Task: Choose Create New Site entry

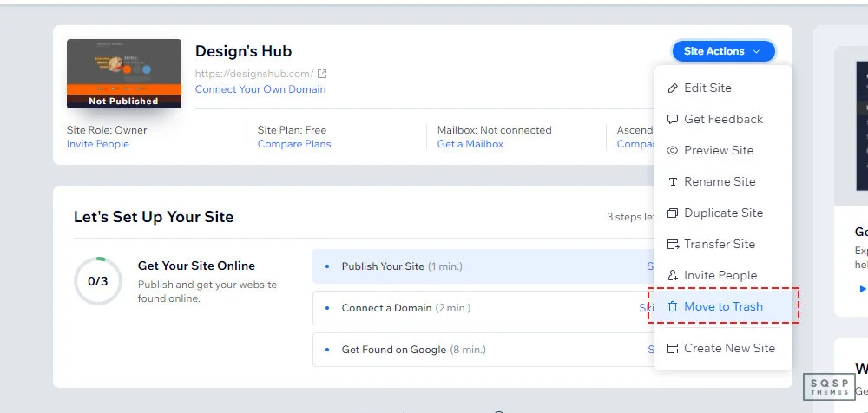Action: [723, 348]
